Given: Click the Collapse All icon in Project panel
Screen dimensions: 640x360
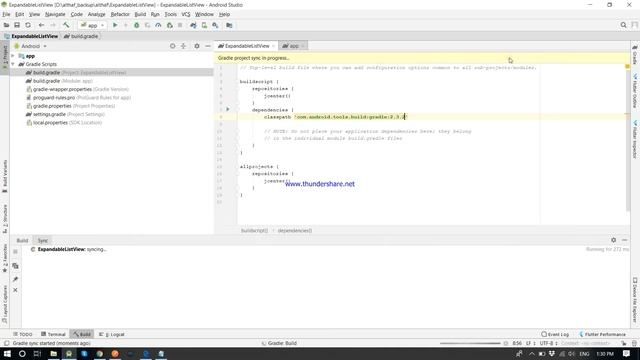Looking at the screenshot, I should tap(183, 46).
